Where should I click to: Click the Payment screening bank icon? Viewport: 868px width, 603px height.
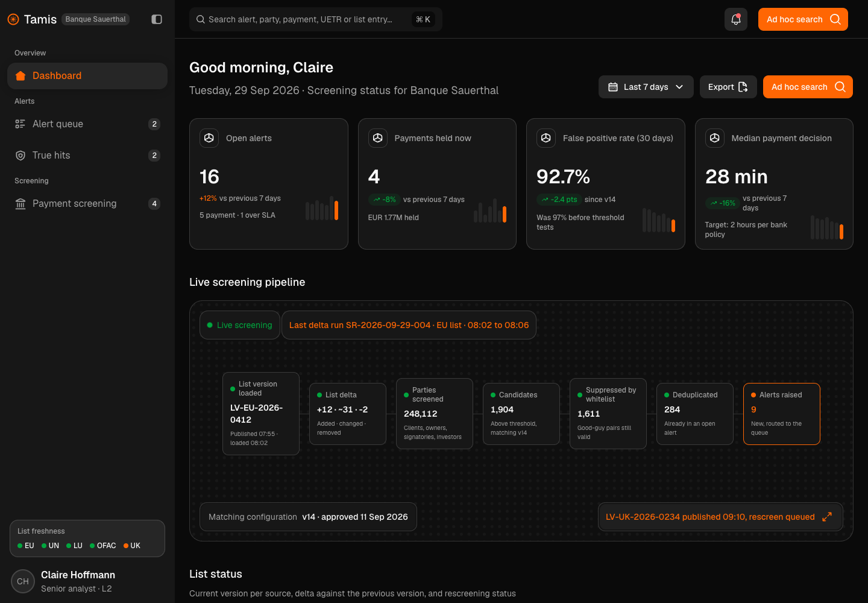coord(20,204)
